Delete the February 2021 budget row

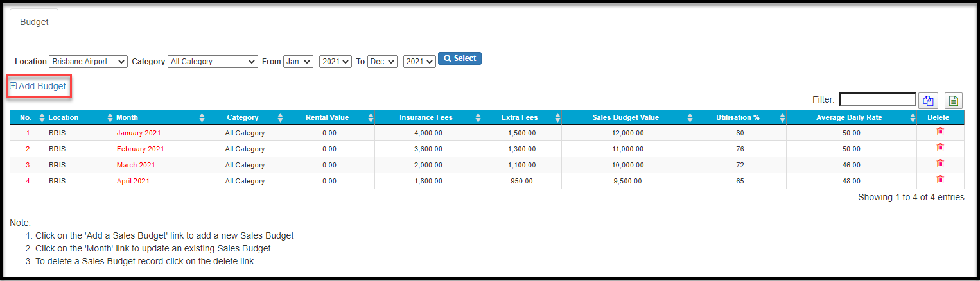point(940,148)
